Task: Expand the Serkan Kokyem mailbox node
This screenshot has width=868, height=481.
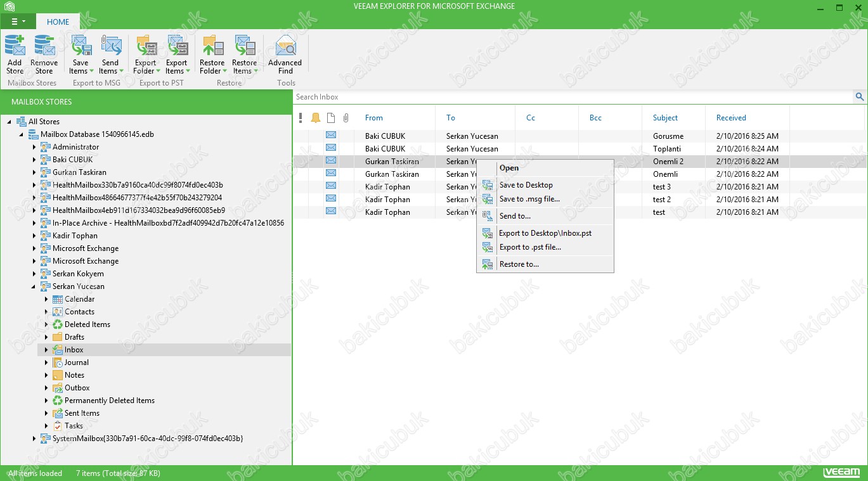Action: tap(34, 274)
